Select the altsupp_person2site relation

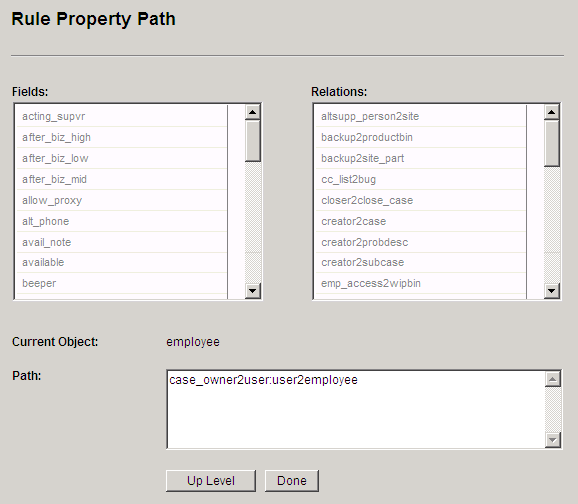pos(420,117)
